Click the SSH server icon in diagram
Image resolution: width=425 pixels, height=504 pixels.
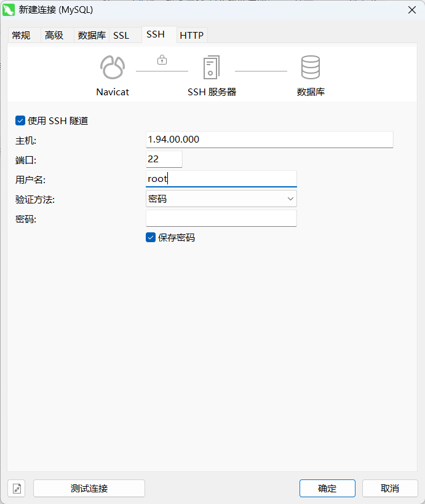[211, 67]
